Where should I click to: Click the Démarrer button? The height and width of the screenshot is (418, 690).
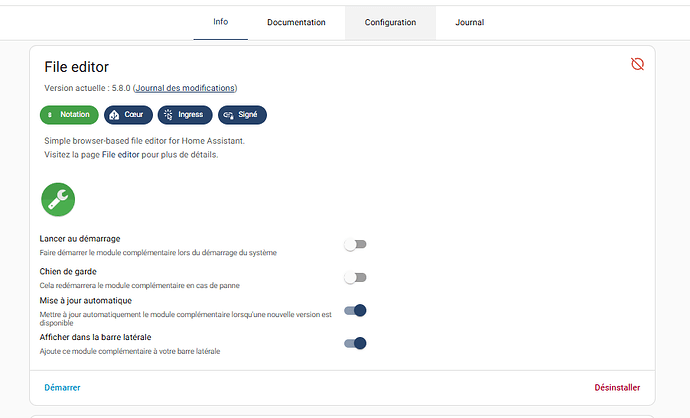62,388
